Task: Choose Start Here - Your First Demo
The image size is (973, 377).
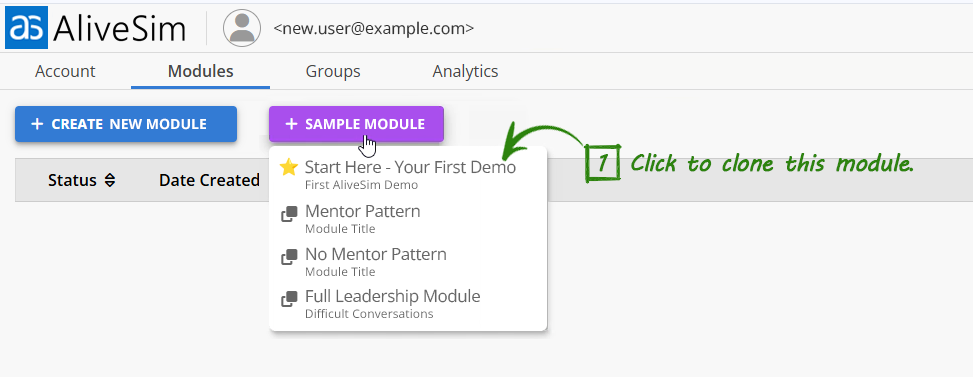Action: (408, 175)
